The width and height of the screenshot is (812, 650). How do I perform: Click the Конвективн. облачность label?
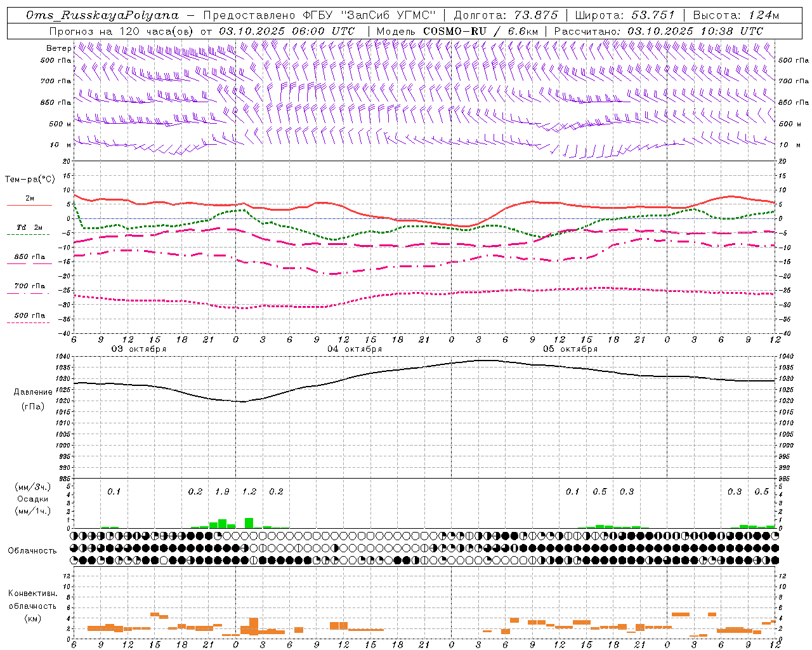coord(32,606)
